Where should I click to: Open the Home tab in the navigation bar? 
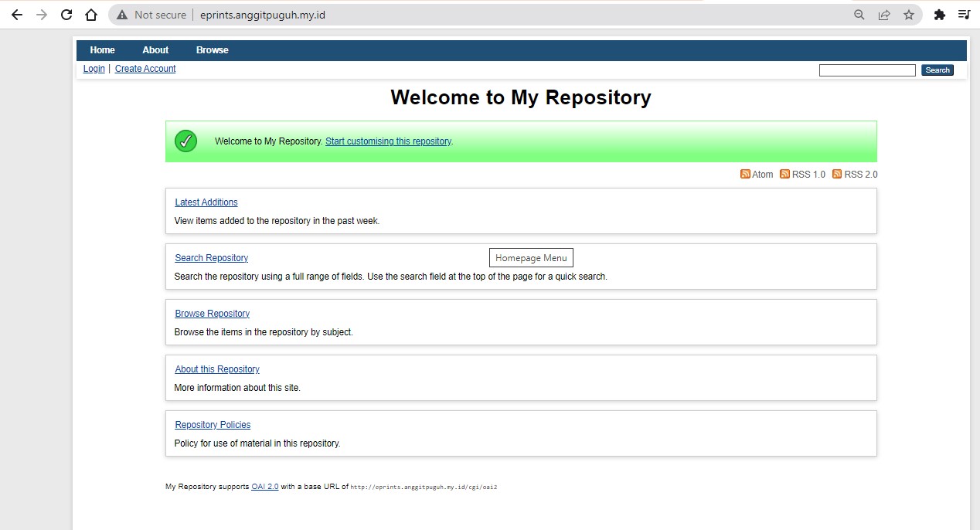(x=102, y=49)
